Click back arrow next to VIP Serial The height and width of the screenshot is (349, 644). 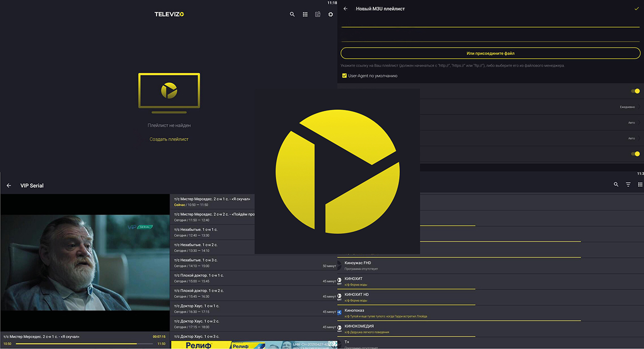click(x=9, y=186)
